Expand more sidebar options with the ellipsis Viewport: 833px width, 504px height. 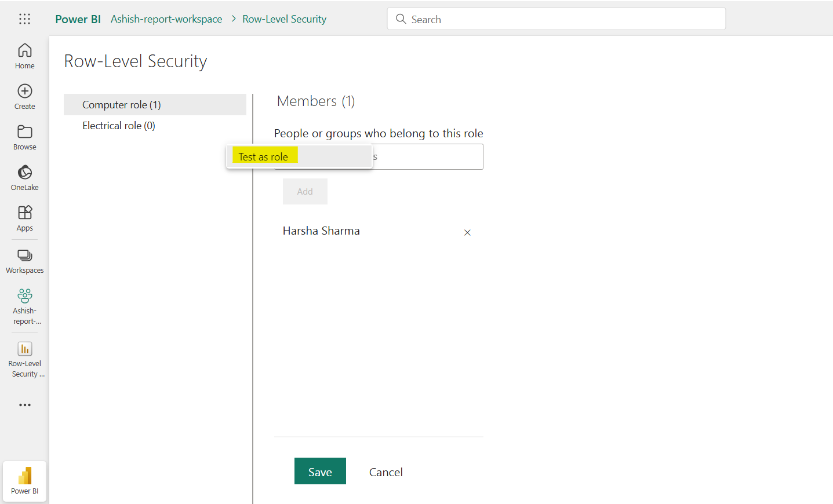pos(24,404)
